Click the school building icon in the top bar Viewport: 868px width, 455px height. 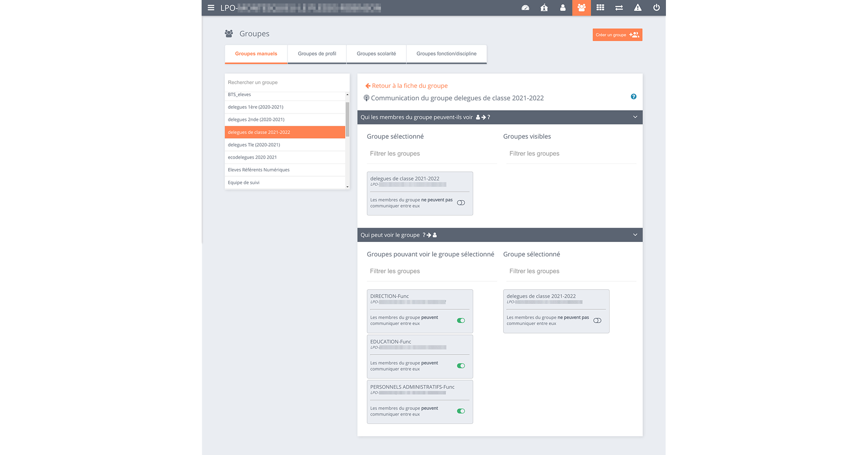click(544, 8)
